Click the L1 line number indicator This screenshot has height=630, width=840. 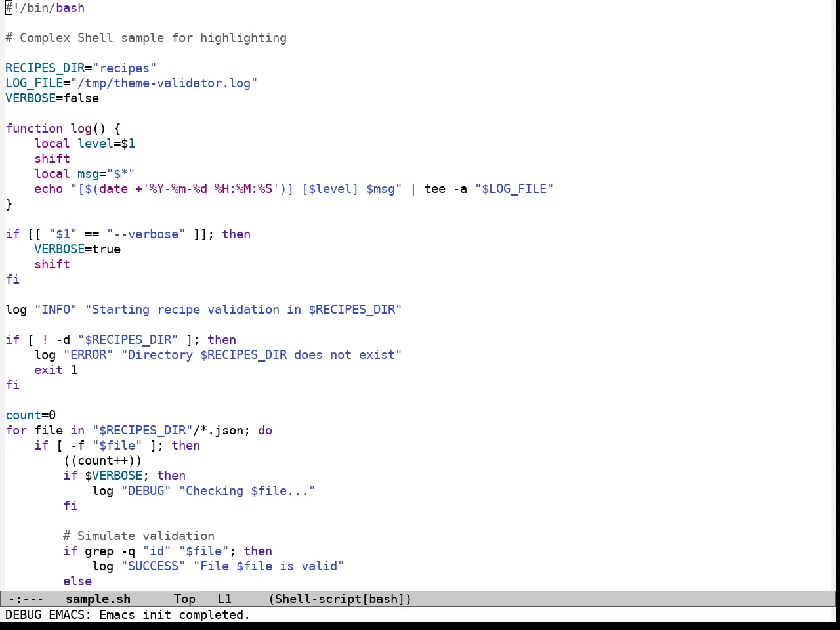pyautogui.click(x=224, y=599)
